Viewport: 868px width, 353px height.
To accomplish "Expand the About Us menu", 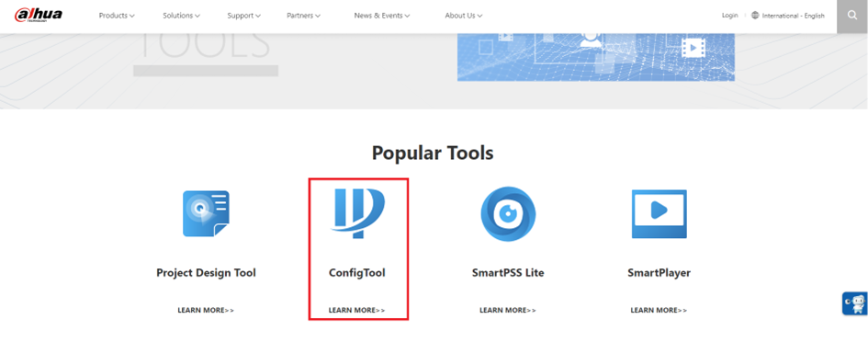I will click(x=464, y=16).
